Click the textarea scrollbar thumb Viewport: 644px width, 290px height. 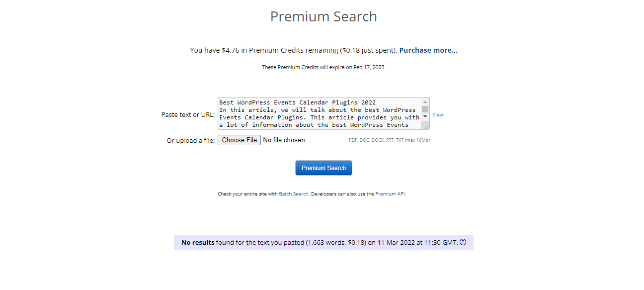pyautogui.click(x=425, y=109)
